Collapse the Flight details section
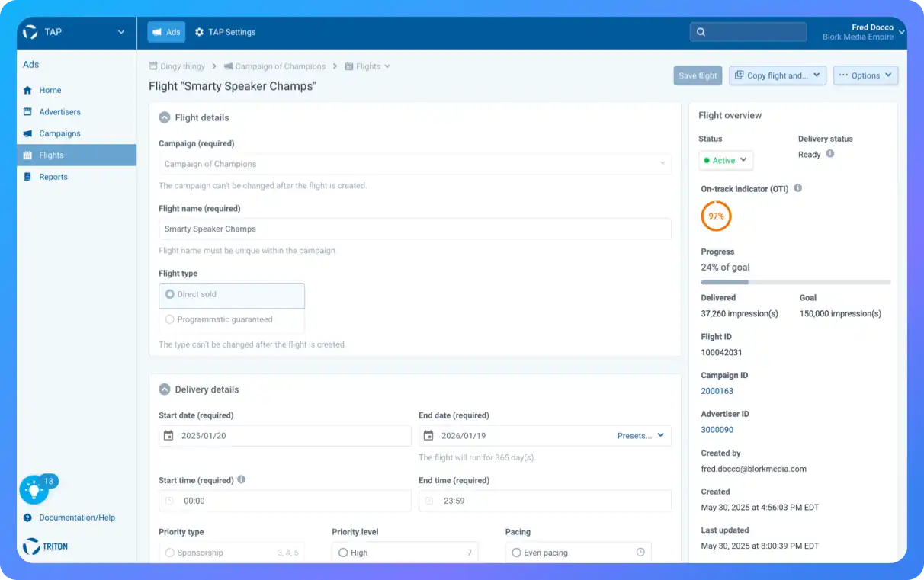The image size is (924, 580). click(164, 117)
